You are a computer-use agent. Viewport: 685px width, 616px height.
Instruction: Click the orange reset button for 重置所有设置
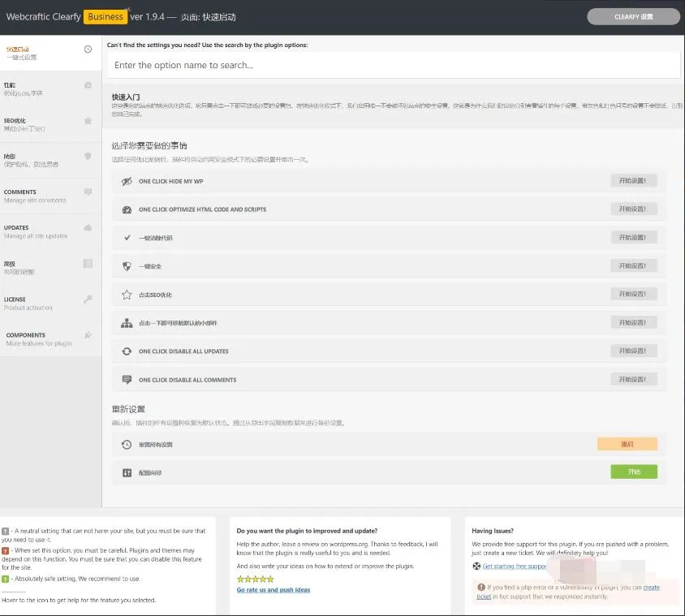[627, 444]
